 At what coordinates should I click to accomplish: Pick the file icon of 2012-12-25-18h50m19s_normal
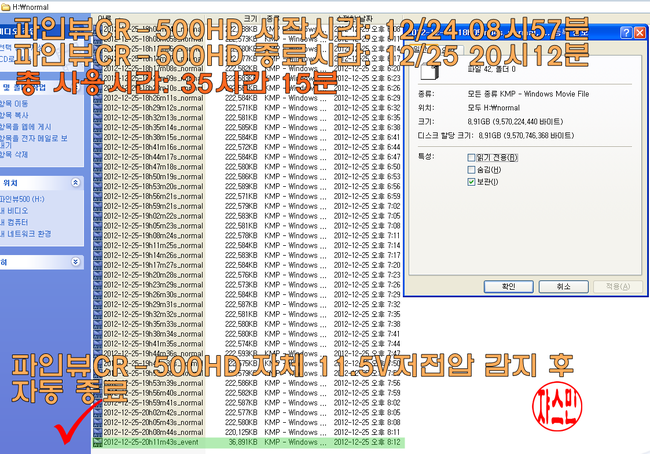[97, 177]
